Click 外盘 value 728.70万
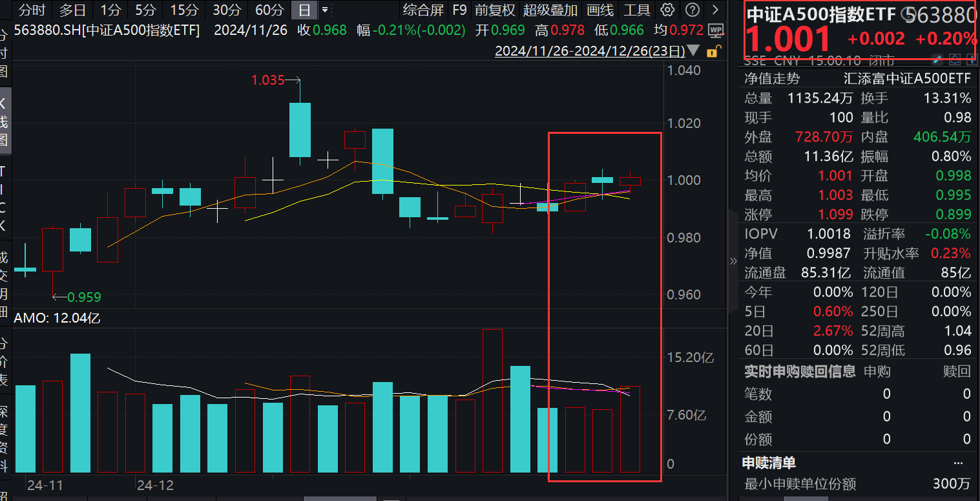980x501 pixels. (x=824, y=137)
